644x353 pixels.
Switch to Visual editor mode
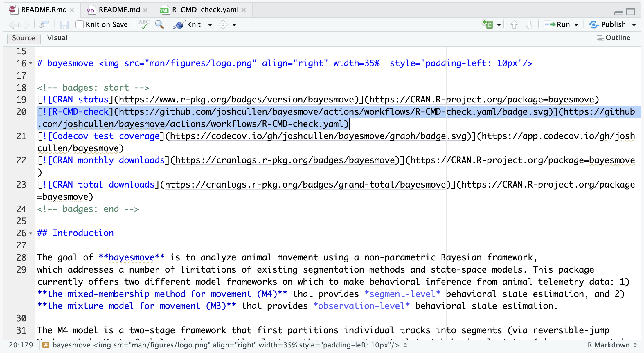pos(57,38)
